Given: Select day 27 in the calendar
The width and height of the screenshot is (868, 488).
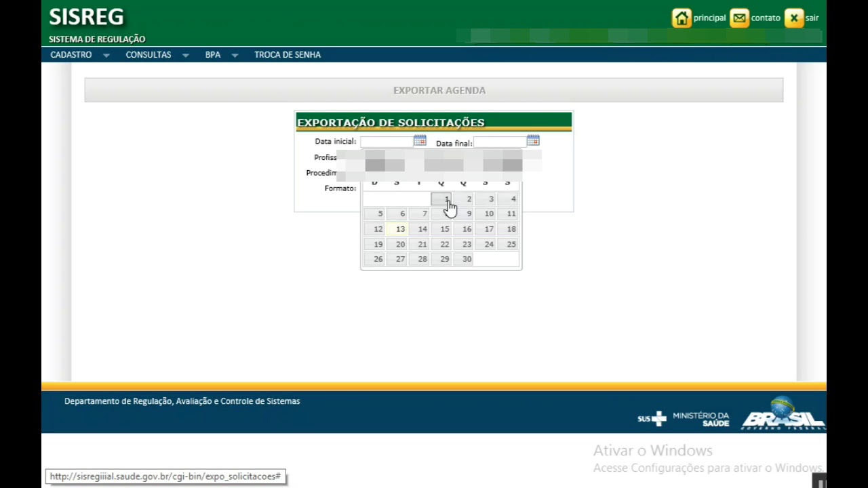Looking at the screenshot, I should (x=397, y=259).
